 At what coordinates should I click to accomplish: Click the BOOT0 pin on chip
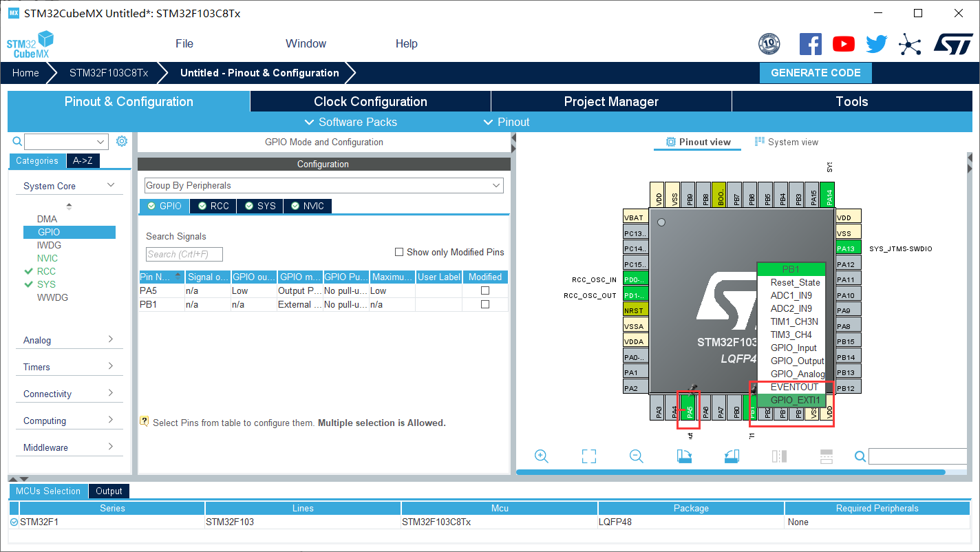(719, 195)
